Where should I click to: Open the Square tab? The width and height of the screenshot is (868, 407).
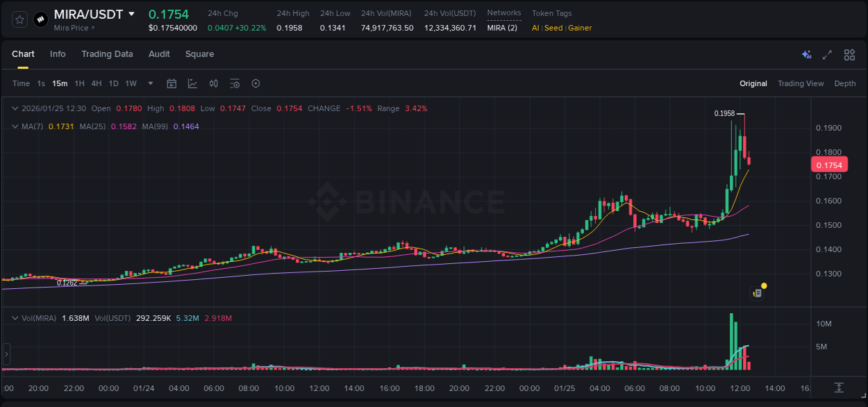pos(199,53)
